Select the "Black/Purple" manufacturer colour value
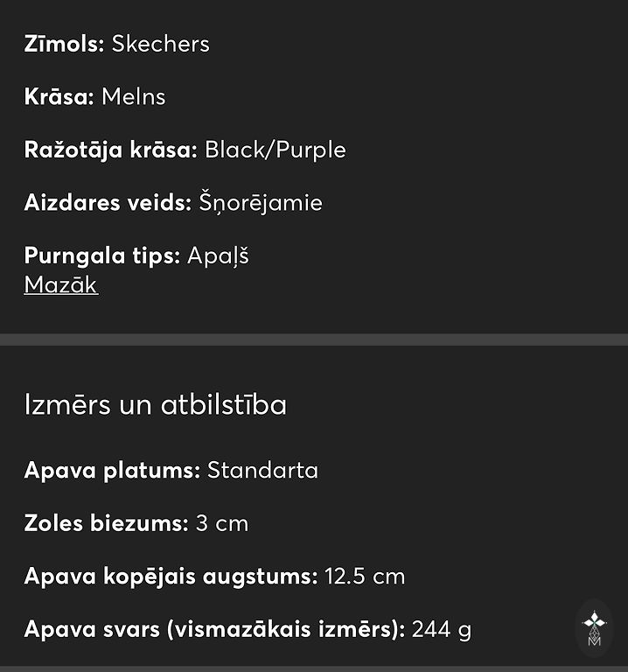This screenshot has height=672, width=628. pos(275,150)
